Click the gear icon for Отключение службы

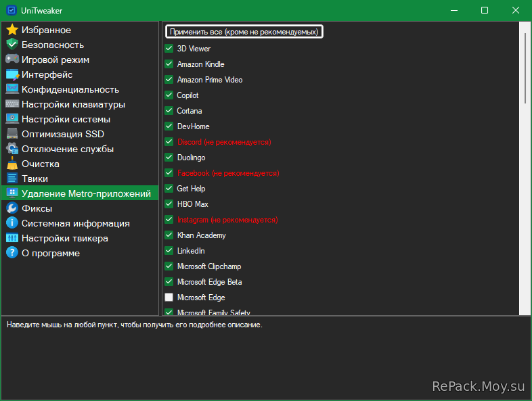point(12,149)
